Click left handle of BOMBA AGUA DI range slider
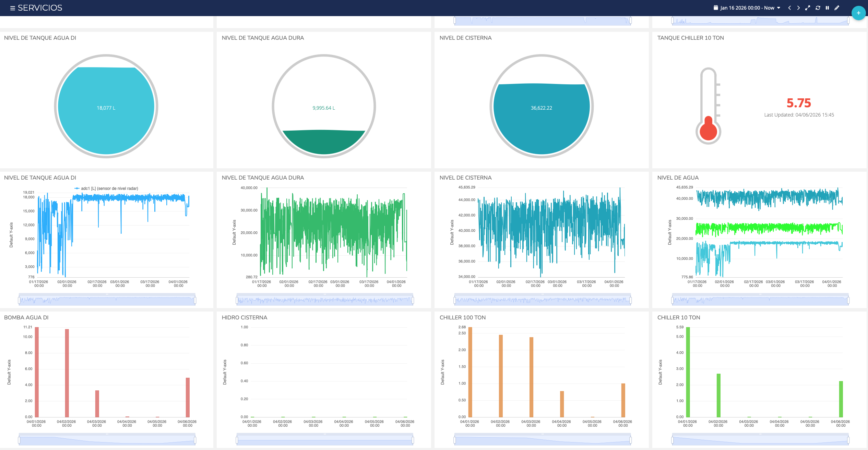Viewport: 868px width, 450px height. [x=19, y=440]
